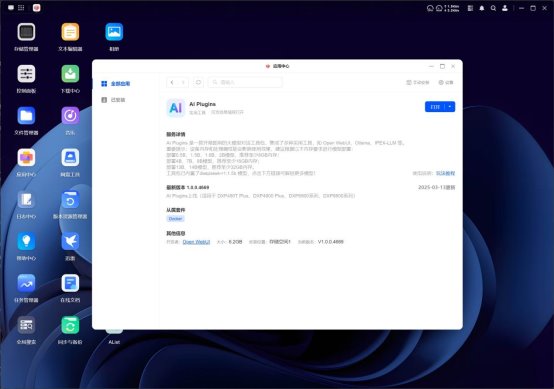This screenshot has width=554, height=389.
Task: Click the AI Plugins title text
Action: [x=202, y=104]
